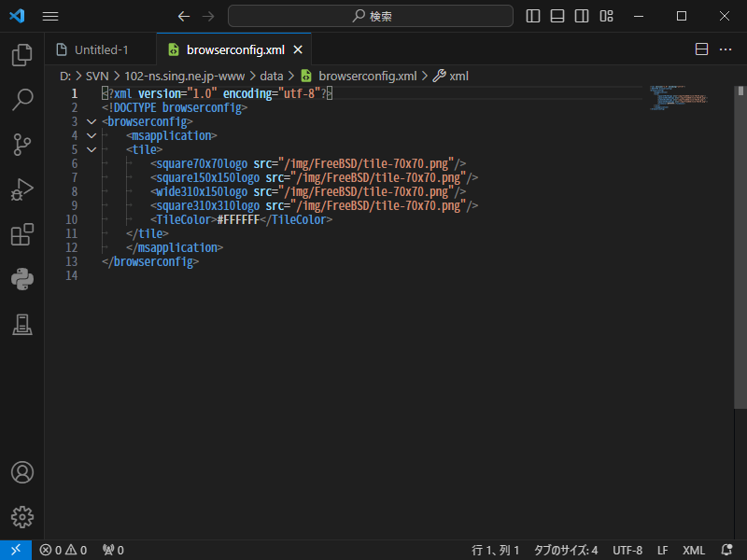Image resolution: width=747 pixels, height=560 pixels.
Task: Open the browserconfig.xml breadcrumb
Action: click(359, 77)
